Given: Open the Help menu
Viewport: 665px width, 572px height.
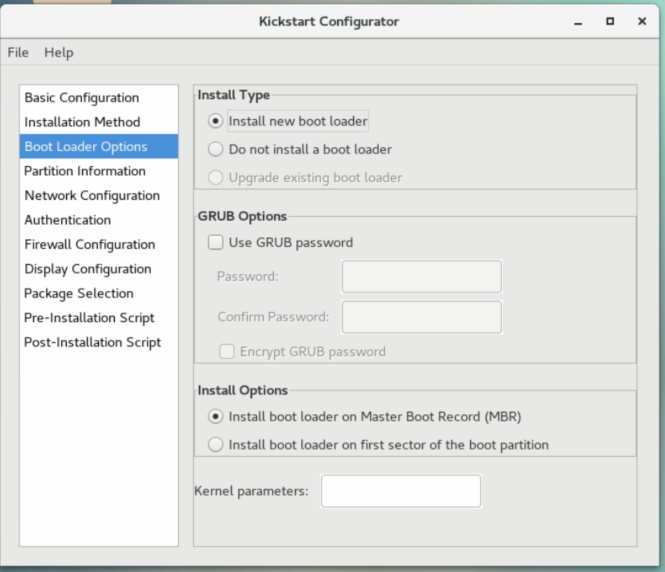Looking at the screenshot, I should (x=59, y=53).
